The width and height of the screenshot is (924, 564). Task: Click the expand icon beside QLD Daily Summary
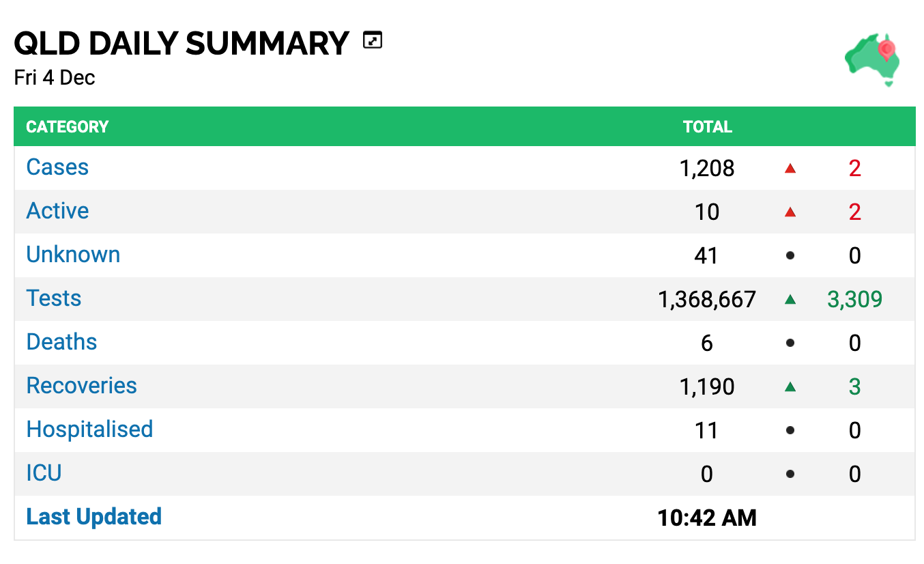(x=373, y=41)
